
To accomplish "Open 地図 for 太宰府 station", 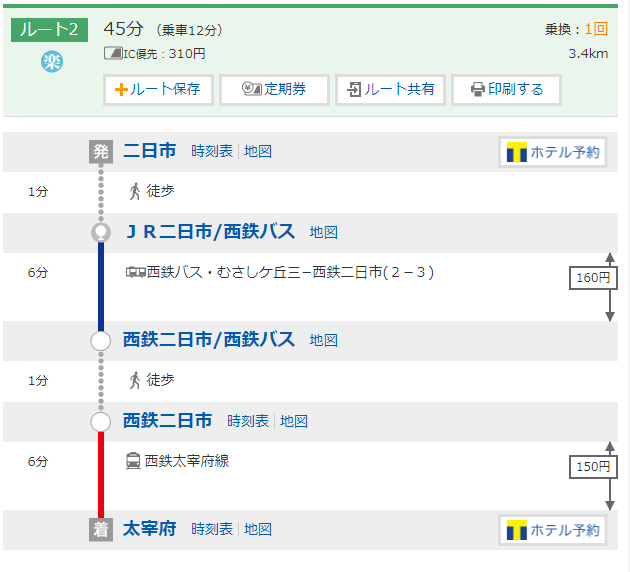I will point(258,529).
